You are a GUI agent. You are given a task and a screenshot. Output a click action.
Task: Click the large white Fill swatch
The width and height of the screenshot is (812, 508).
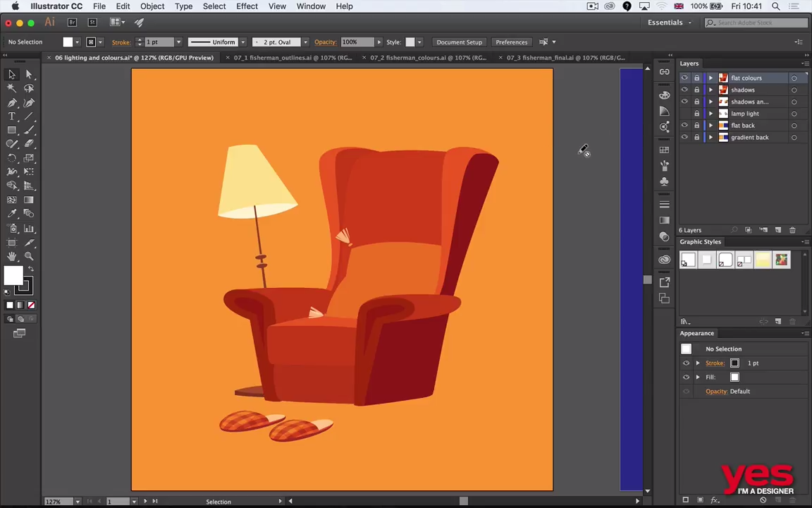13,275
